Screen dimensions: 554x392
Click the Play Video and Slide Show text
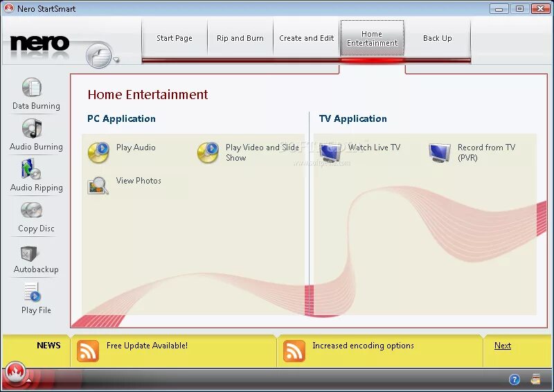coord(262,152)
